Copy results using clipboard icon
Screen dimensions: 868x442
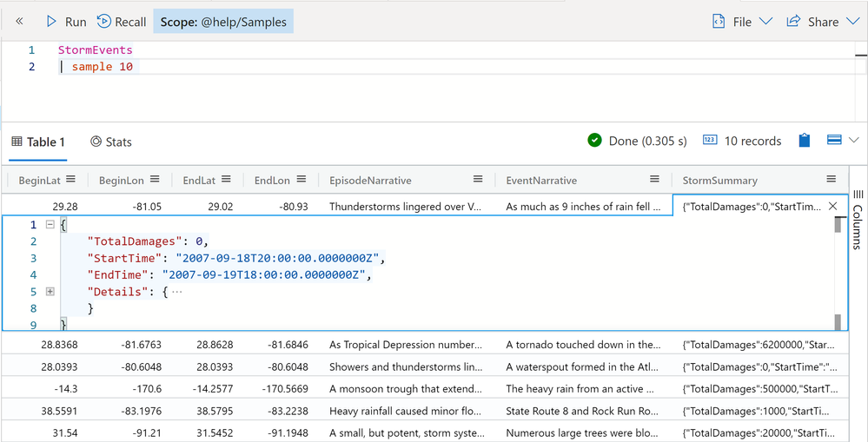(x=805, y=141)
